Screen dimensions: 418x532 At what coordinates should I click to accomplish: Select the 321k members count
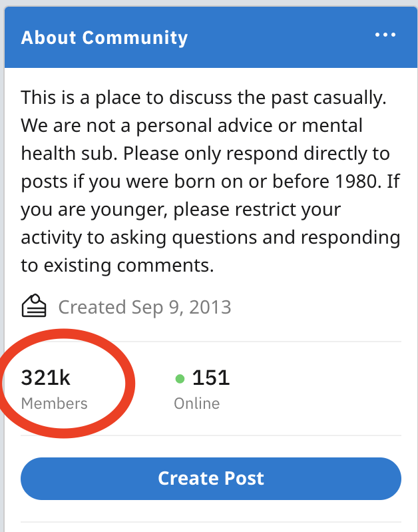coord(46,378)
